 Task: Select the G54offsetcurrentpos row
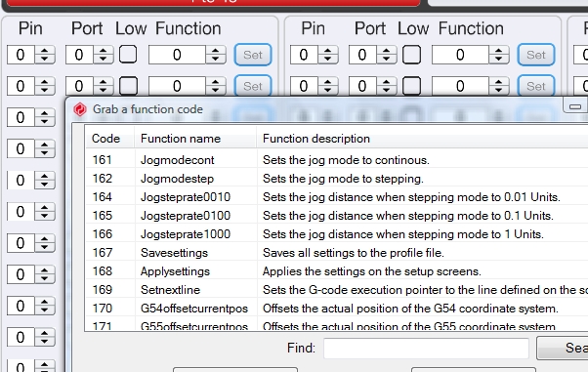pos(337,309)
